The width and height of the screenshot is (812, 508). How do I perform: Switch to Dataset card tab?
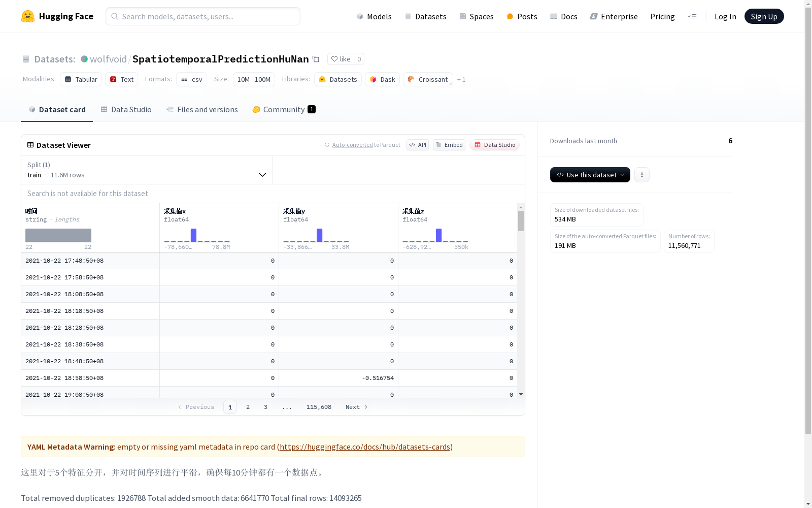(57, 109)
